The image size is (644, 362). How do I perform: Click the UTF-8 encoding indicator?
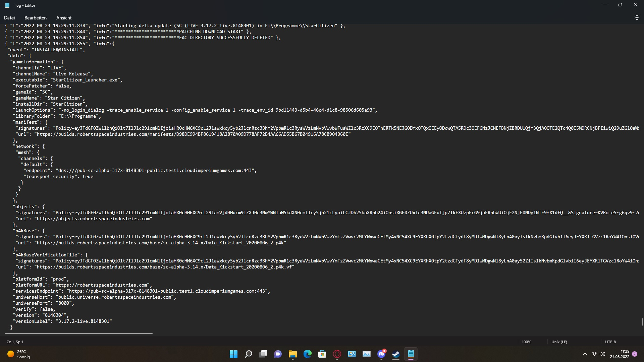tap(610, 342)
